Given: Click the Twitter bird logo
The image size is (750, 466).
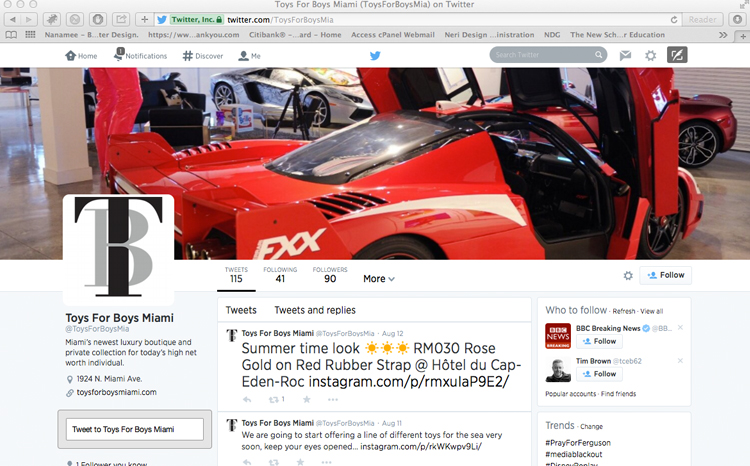Looking at the screenshot, I should click(x=375, y=55).
